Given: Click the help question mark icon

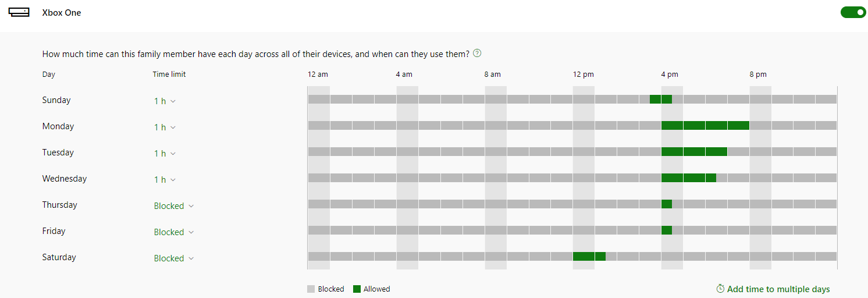Looking at the screenshot, I should coord(477,54).
